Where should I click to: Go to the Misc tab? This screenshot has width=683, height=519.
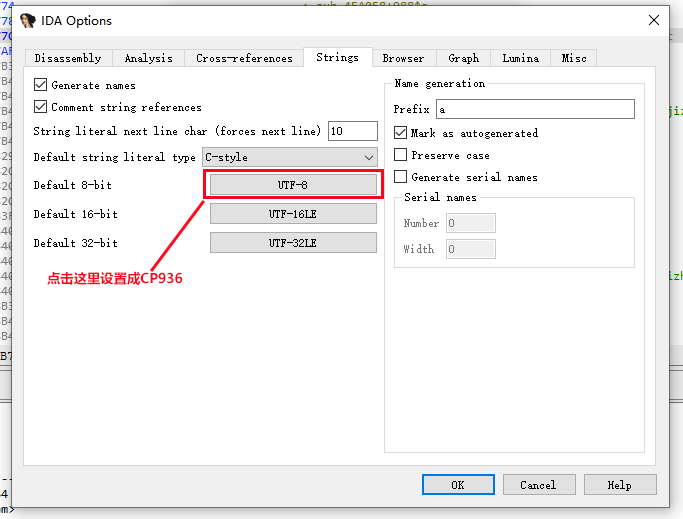574,58
